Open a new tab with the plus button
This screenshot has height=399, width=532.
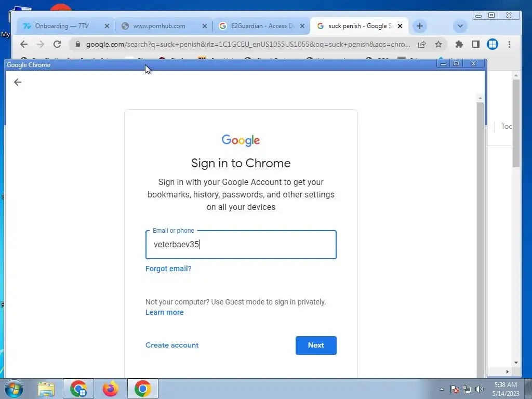pyautogui.click(x=420, y=26)
